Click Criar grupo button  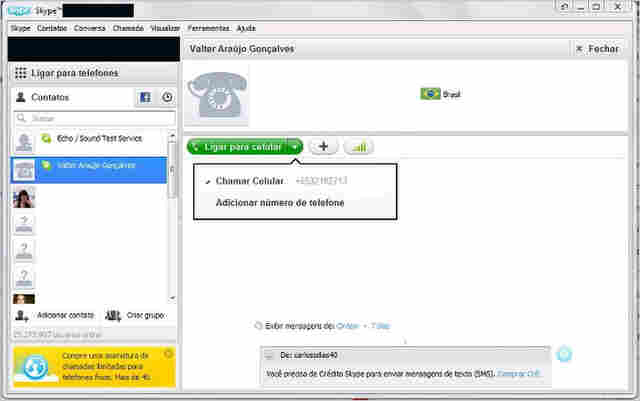click(x=136, y=315)
